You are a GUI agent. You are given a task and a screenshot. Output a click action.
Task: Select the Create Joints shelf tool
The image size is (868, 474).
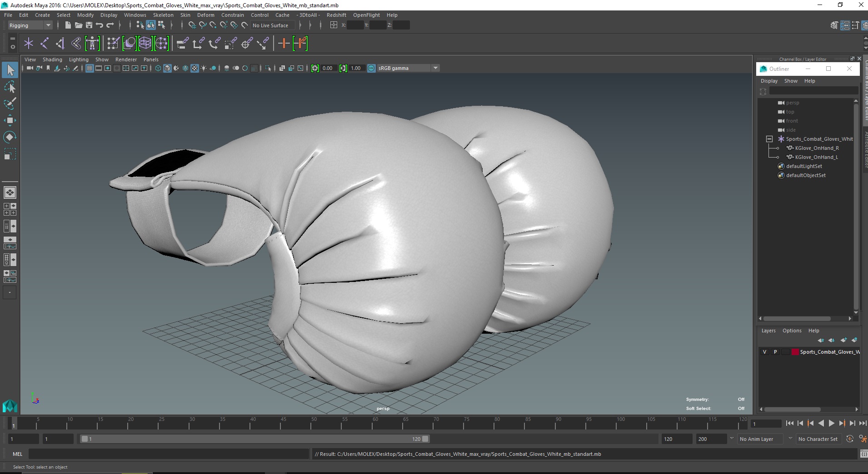45,44
